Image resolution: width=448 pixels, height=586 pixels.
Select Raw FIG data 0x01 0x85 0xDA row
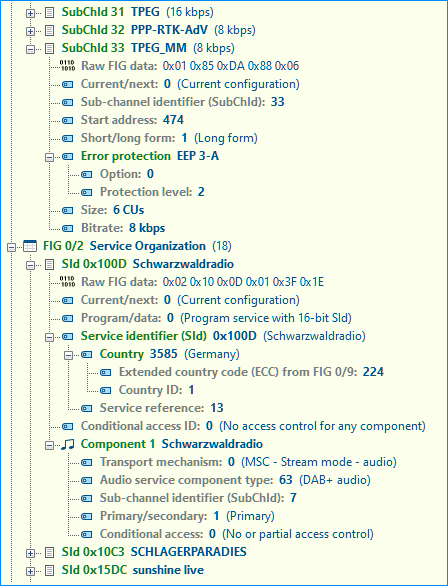pos(190,66)
